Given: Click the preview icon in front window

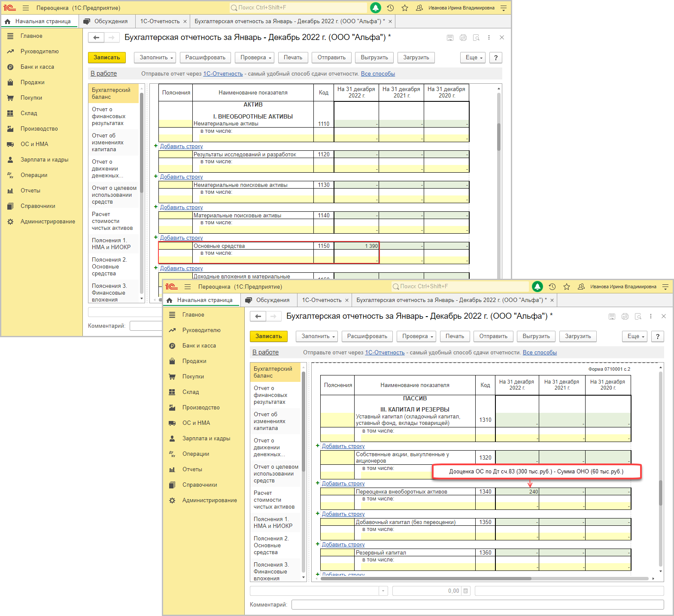Looking at the screenshot, I should coord(638,317).
